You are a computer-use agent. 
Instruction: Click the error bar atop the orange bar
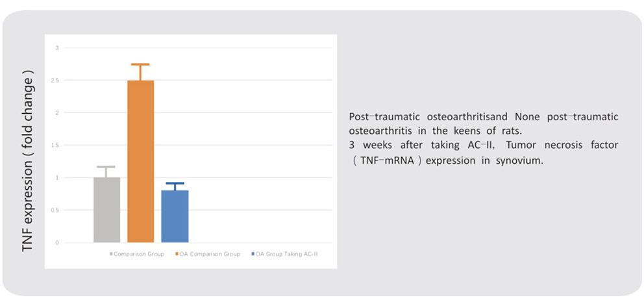pos(140,72)
